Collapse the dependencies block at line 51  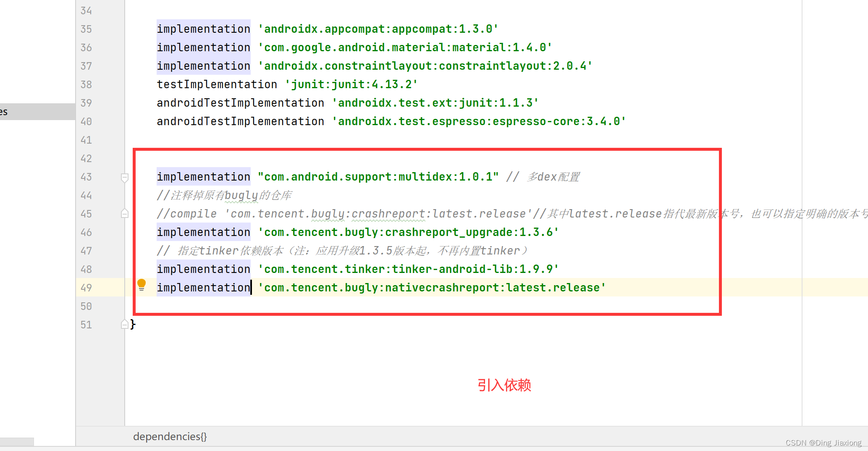124,324
